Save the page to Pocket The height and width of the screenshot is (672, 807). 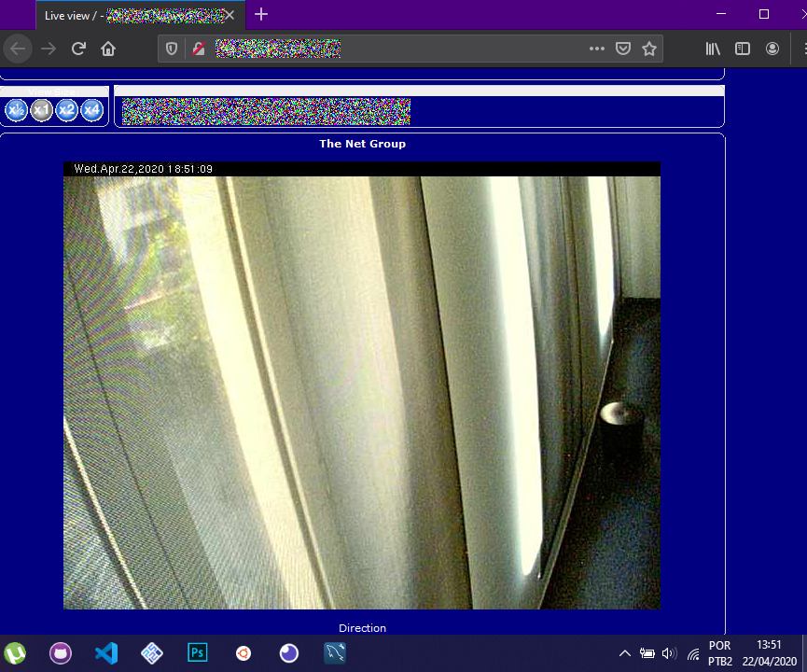point(623,49)
